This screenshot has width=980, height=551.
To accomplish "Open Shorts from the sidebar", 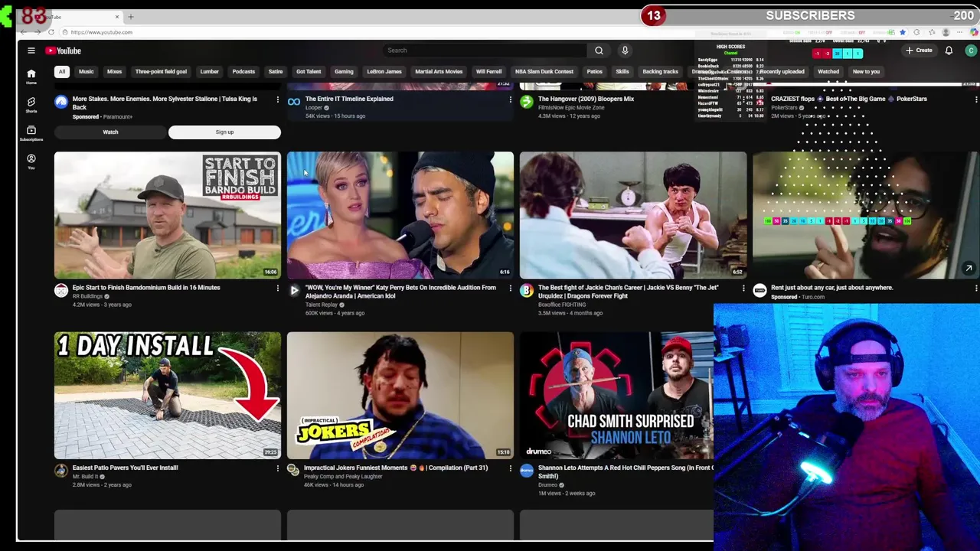I will coord(31,105).
